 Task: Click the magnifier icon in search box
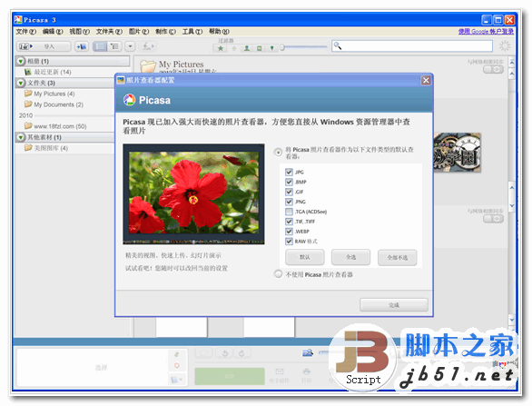pyautogui.click(x=338, y=45)
